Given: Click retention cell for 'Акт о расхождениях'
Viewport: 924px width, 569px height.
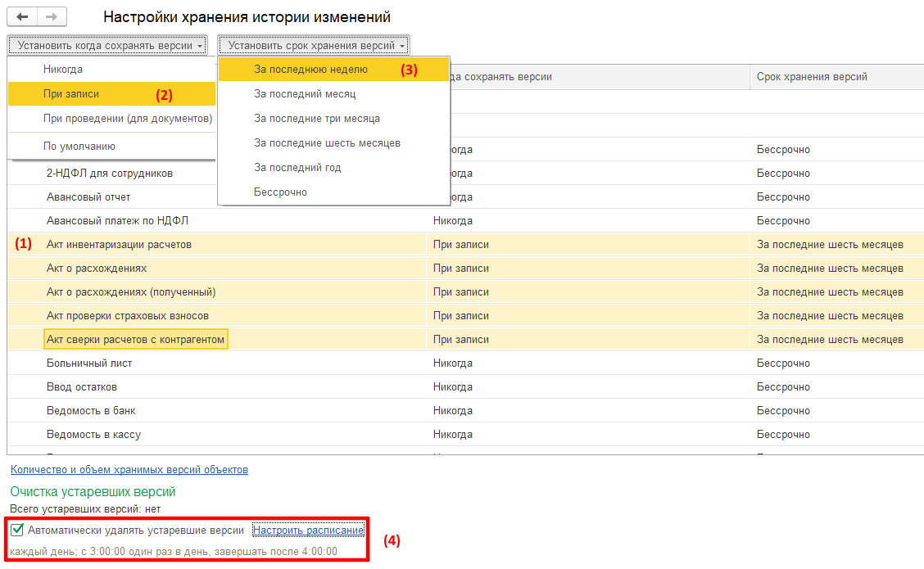Looking at the screenshot, I should pyautogui.click(x=830, y=269).
